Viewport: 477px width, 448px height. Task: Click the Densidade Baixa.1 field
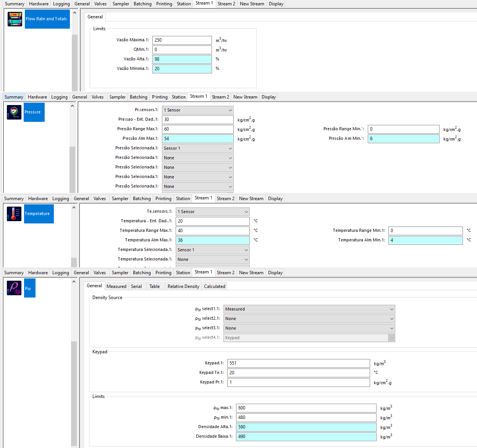[x=306, y=437]
